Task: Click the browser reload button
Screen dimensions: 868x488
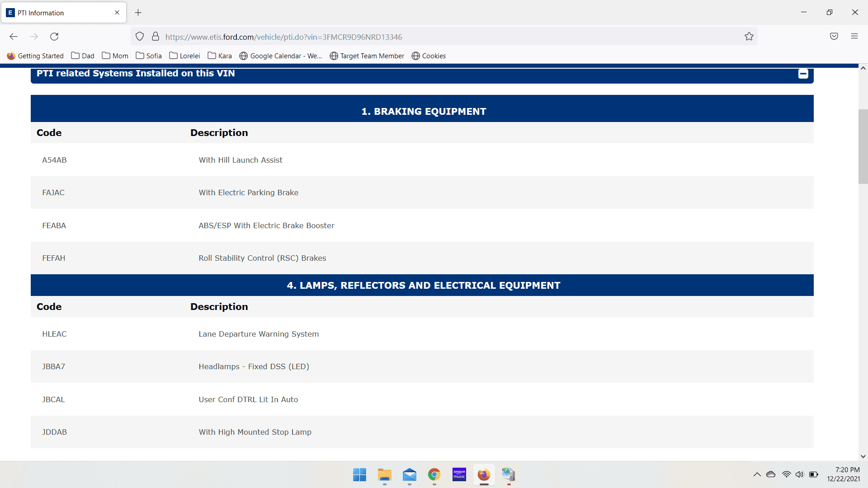Action: (54, 37)
